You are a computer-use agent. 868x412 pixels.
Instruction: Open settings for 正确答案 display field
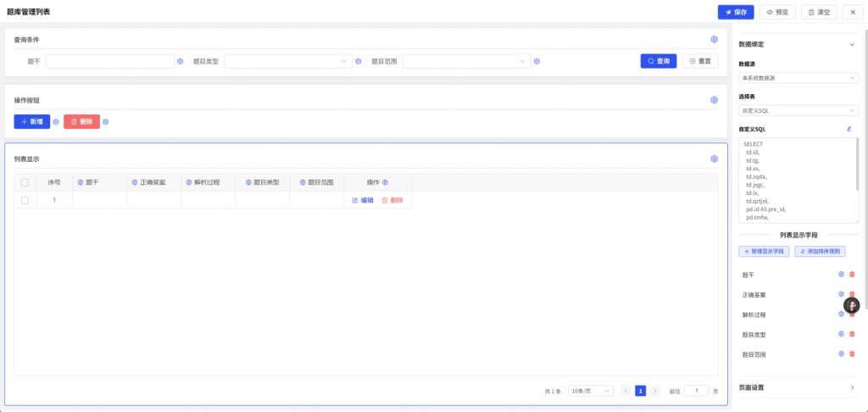pos(841,294)
